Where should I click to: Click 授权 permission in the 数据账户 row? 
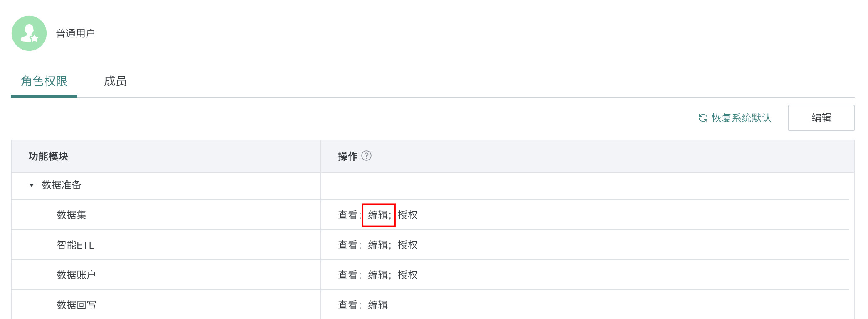point(408,275)
